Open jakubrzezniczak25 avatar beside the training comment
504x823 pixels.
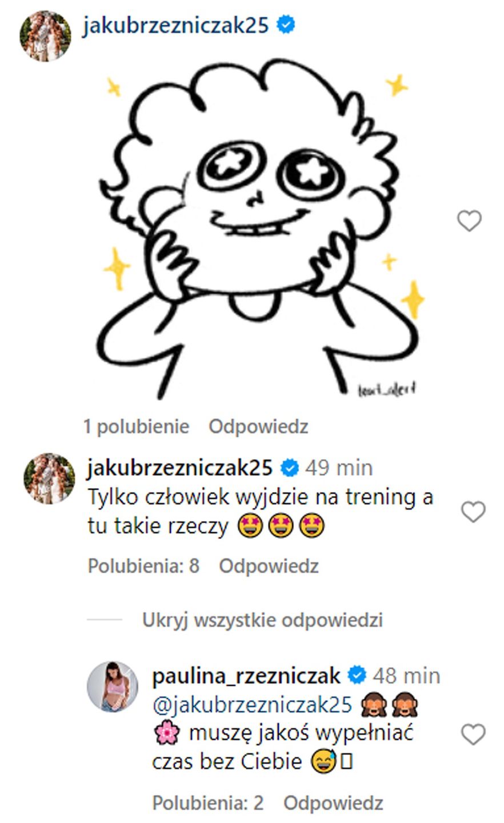click(x=49, y=479)
